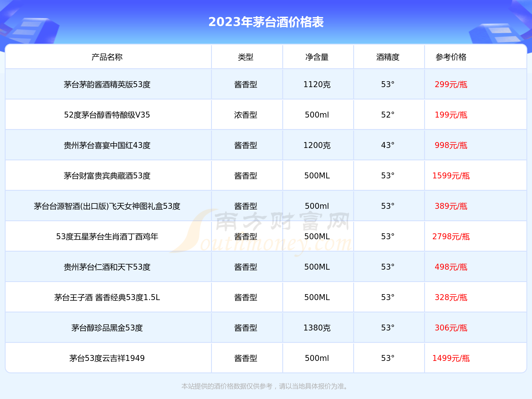Image resolution: width=532 pixels, height=399 pixels.
Task: Click the price 998元/瓶
Action: 451,145
